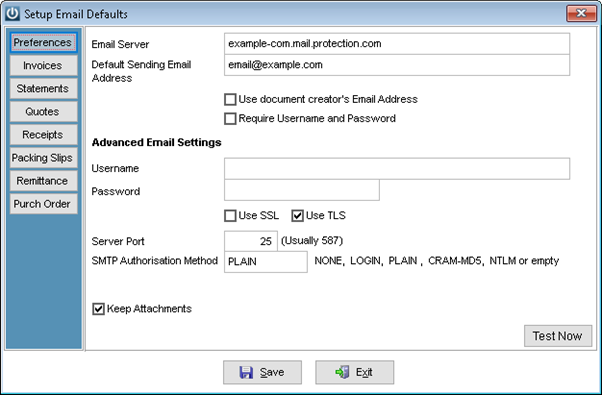602x395 pixels.
Task: Go to Receipts settings
Action: (43, 135)
